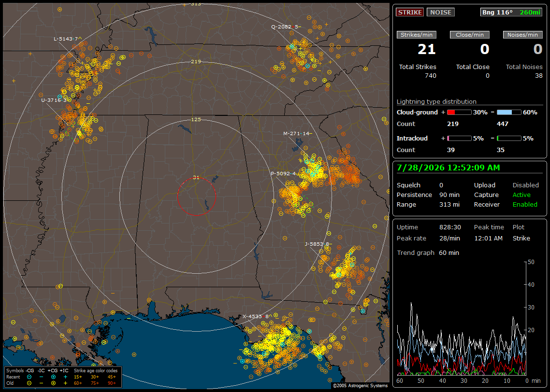550x392 pixels.
Task: Click the Trend graph 60 min label
Action: click(x=428, y=252)
